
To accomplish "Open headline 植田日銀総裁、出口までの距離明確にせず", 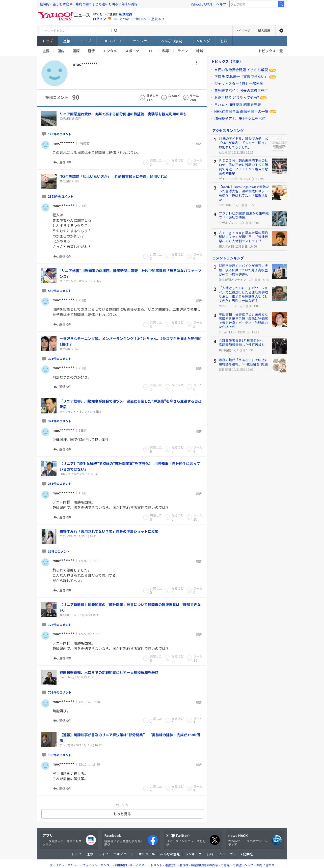I will coord(109,673).
